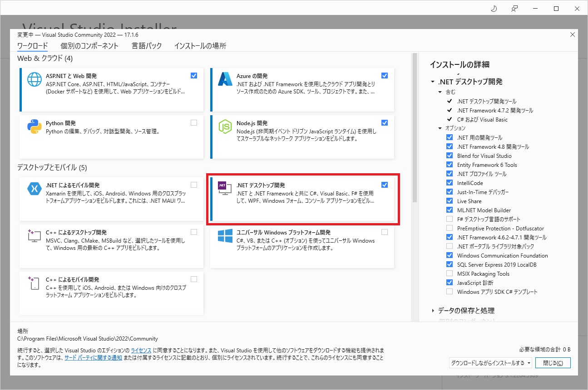Toggle Windows Communication Foundation option
The image size is (588, 390).
450,255
